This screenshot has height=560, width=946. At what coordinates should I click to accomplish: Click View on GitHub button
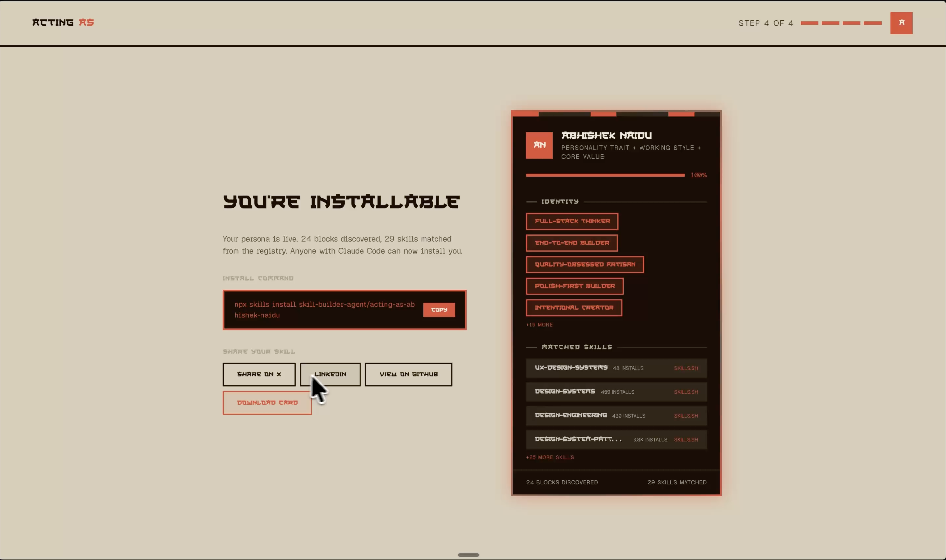click(x=408, y=374)
